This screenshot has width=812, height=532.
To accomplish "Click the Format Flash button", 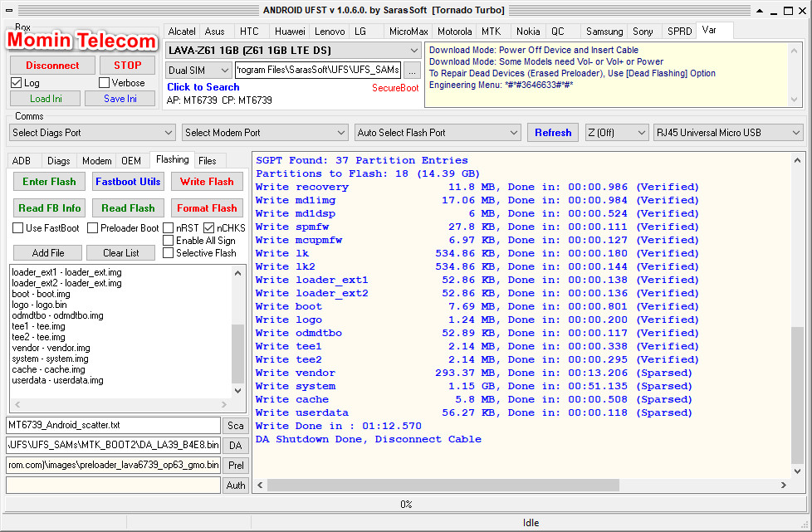I will pos(207,208).
